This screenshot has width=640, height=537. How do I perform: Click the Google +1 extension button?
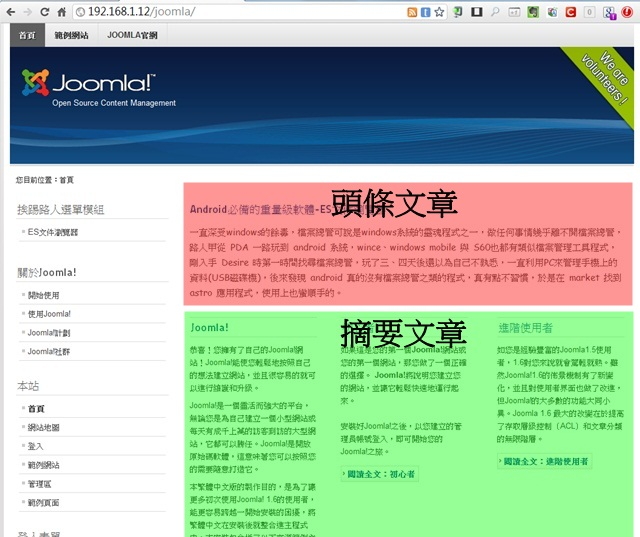[514, 12]
